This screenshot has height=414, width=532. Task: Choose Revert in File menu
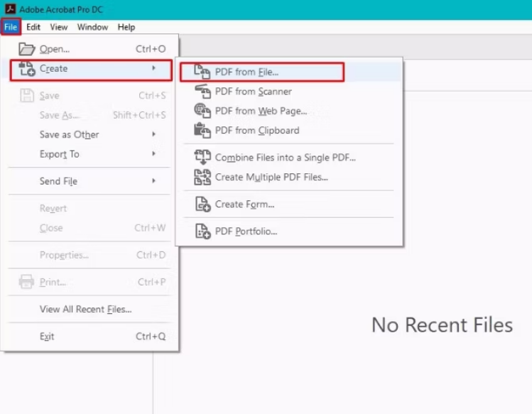coord(89,208)
